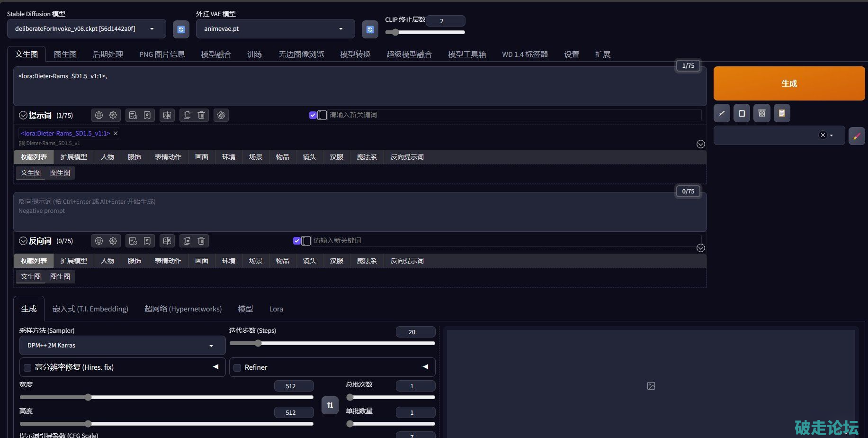The height and width of the screenshot is (438, 868).
Task: Open the Stable Diffusion model dropdown
Action: [x=87, y=29]
